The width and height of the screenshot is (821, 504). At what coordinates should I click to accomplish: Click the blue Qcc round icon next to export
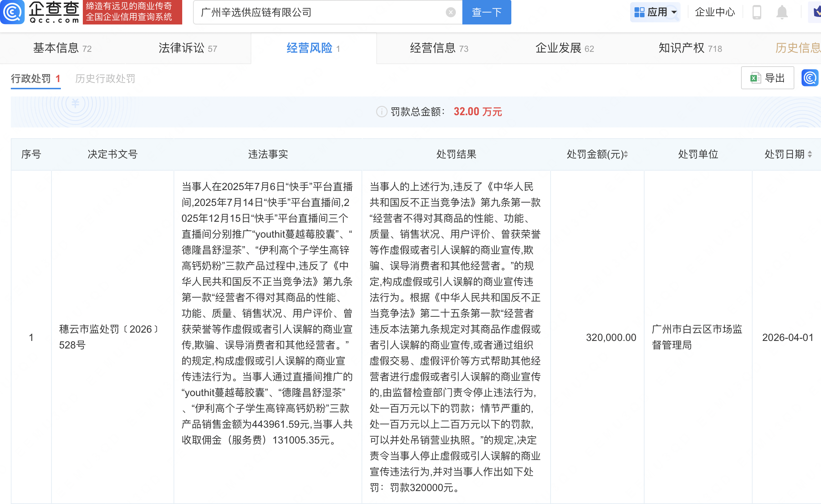[x=810, y=78]
